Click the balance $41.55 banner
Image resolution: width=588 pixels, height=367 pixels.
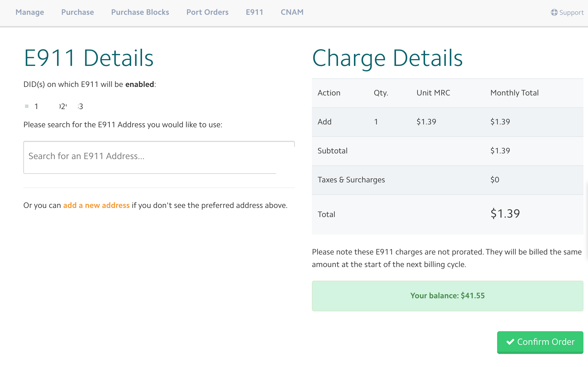click(x=447, y=296)
